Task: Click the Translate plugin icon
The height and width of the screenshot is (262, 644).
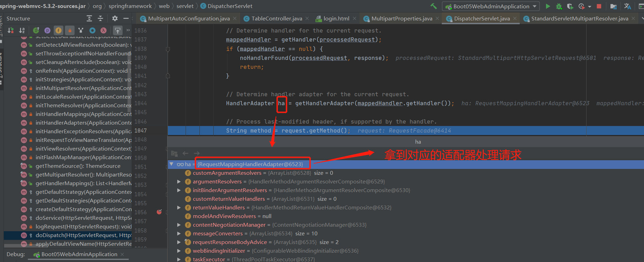Action: pos(627,6)
